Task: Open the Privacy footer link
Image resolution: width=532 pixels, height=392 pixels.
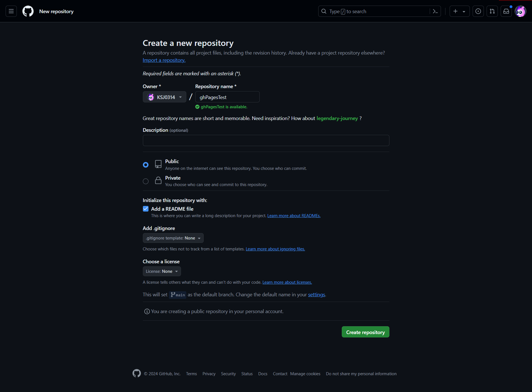Action: tap(209, 374)
